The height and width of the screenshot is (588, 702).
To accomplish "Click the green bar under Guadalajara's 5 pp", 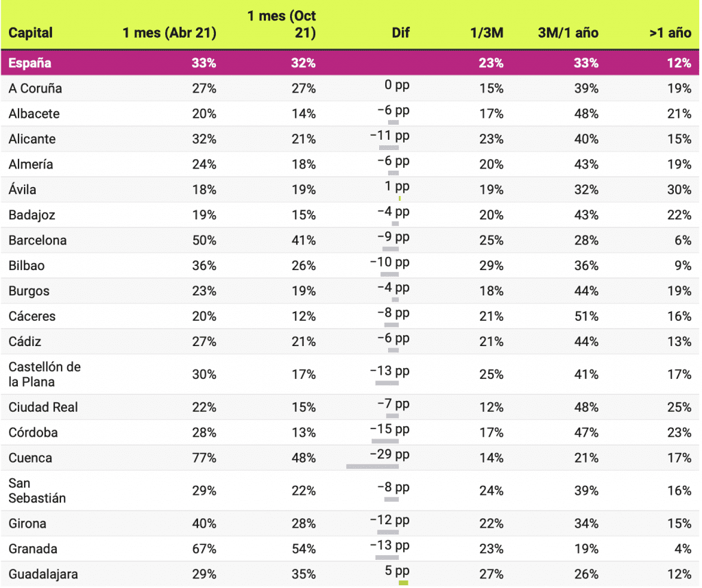I will (x=403, y=583).
